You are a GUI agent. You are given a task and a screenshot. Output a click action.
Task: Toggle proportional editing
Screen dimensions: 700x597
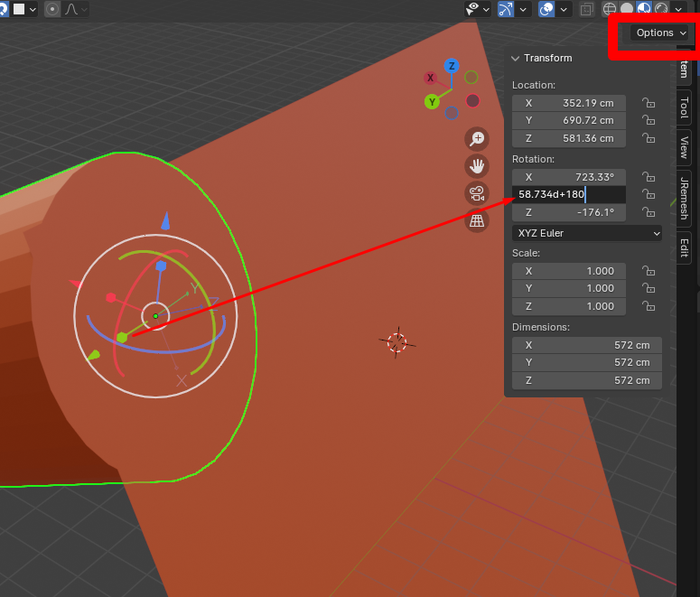[52, 9]
